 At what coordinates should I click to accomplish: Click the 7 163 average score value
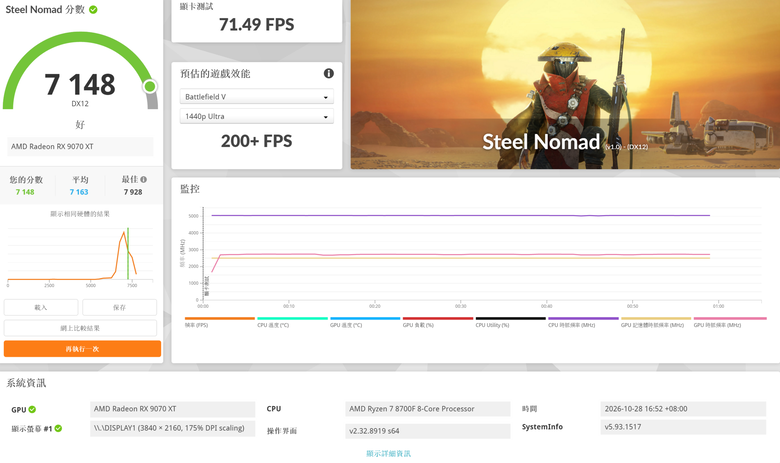pyautogui.click(x=79, y=192)
